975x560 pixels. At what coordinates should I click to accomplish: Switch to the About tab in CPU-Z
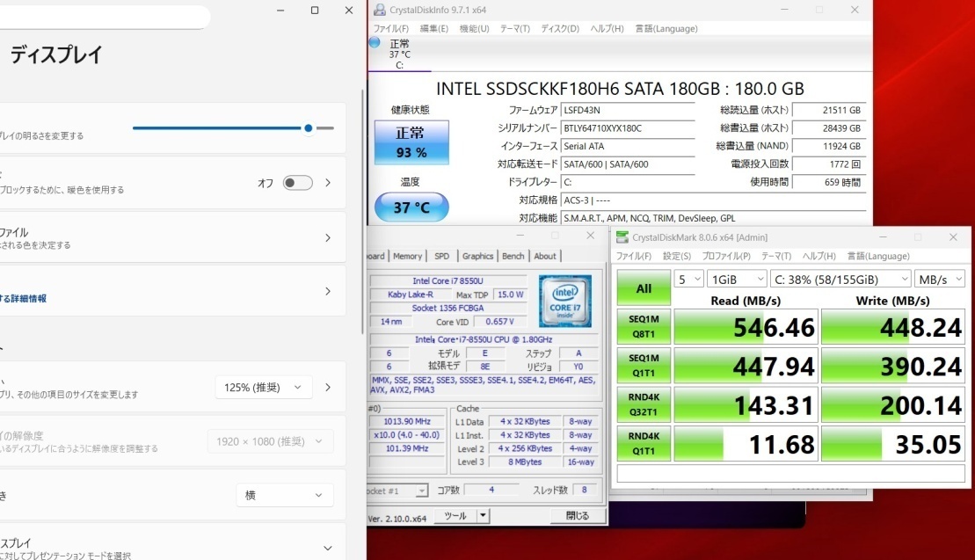click(545, 256)
